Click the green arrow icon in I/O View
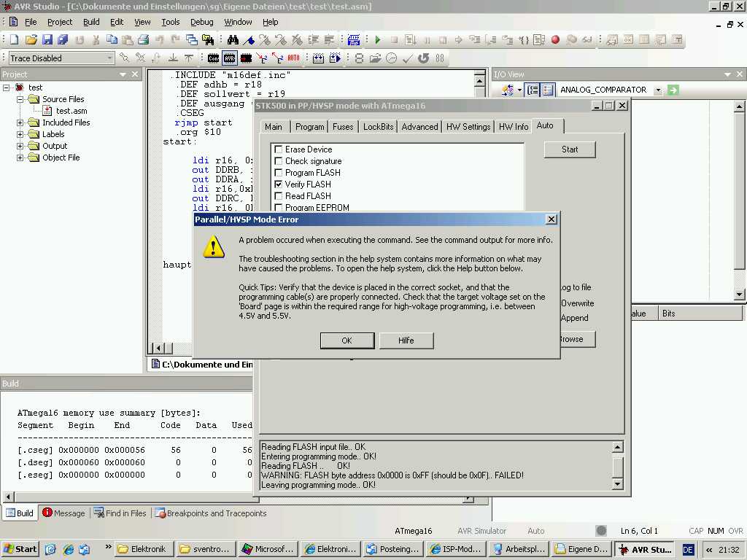The width and height of the screenshot is (747, 560). 673,90
